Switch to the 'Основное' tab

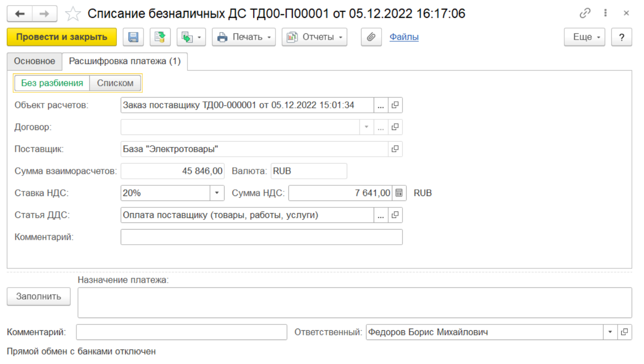pyautogui.click(x=35, y=61)
